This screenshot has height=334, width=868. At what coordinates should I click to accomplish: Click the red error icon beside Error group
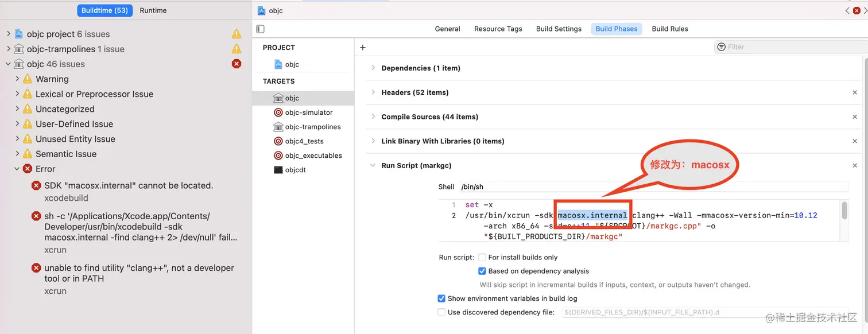pyautogui.click(x=28, y=169)
